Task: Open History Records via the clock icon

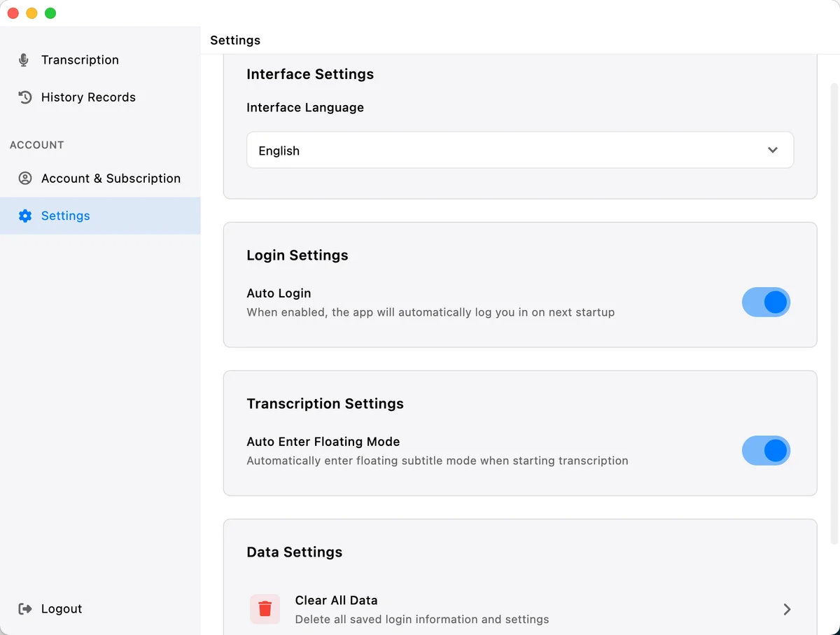Action: pos(23,97)
